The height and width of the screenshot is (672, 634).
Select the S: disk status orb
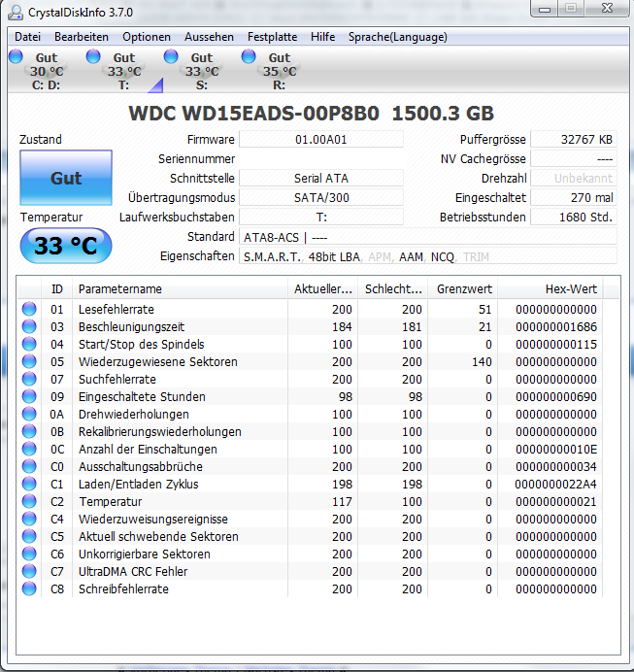171,56
